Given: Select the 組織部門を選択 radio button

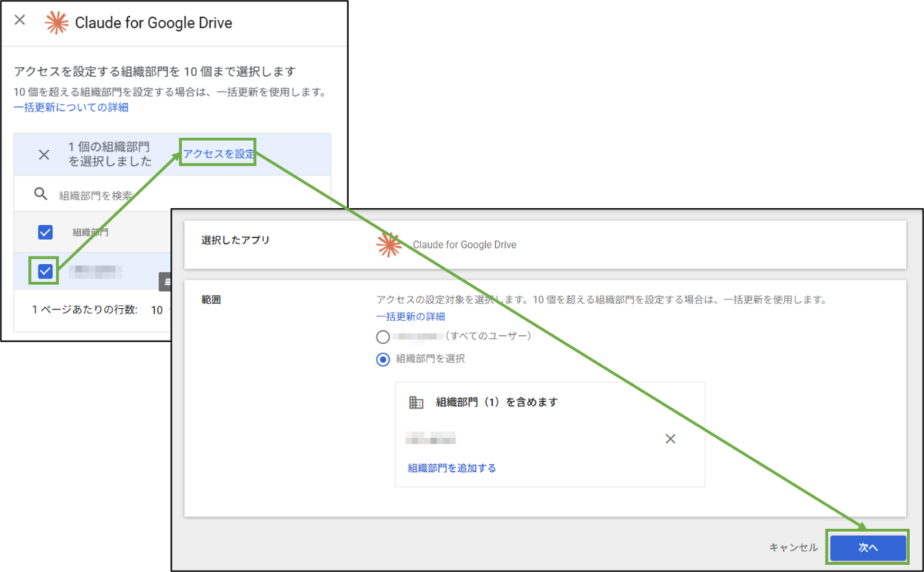Looking at the screenshot, I should [x=383, y=359].
